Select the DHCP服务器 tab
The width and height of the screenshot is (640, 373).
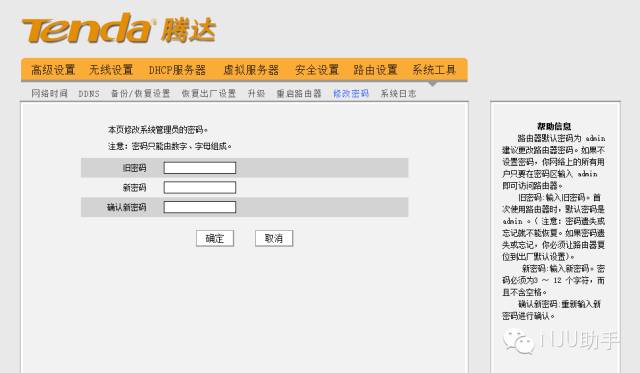(x=177, y=70)
